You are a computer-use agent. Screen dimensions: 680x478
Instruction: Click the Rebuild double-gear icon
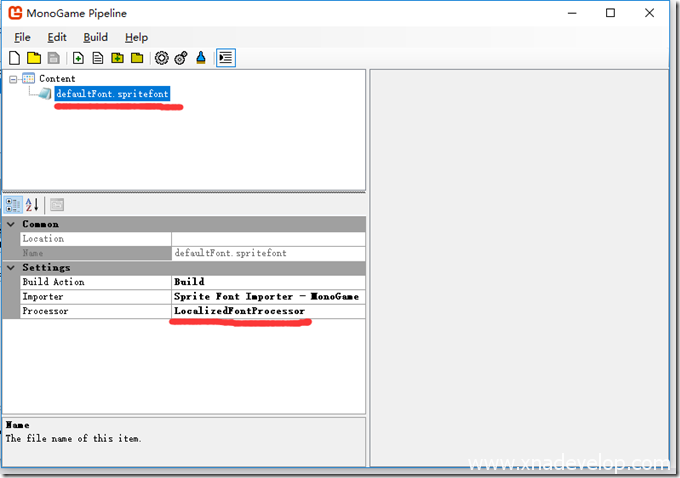tap(181, 58)
